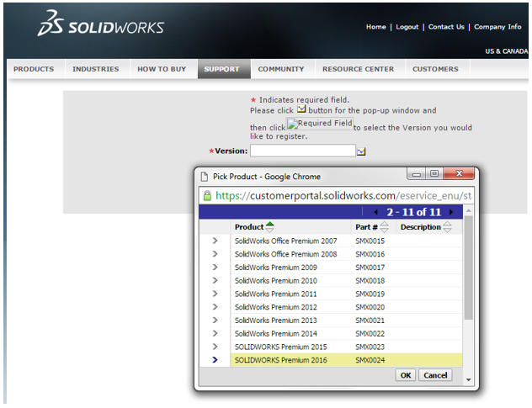Maximize the Pick Product window

(x=434, y=174)
